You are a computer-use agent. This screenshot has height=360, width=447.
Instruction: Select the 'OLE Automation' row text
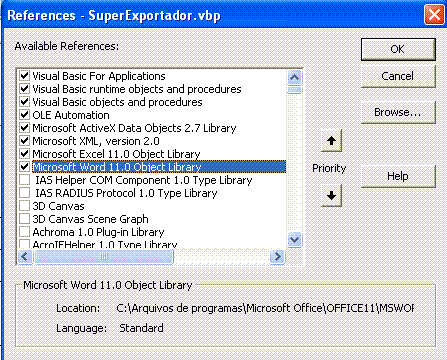pyautogui.click(x=71, y=115)
